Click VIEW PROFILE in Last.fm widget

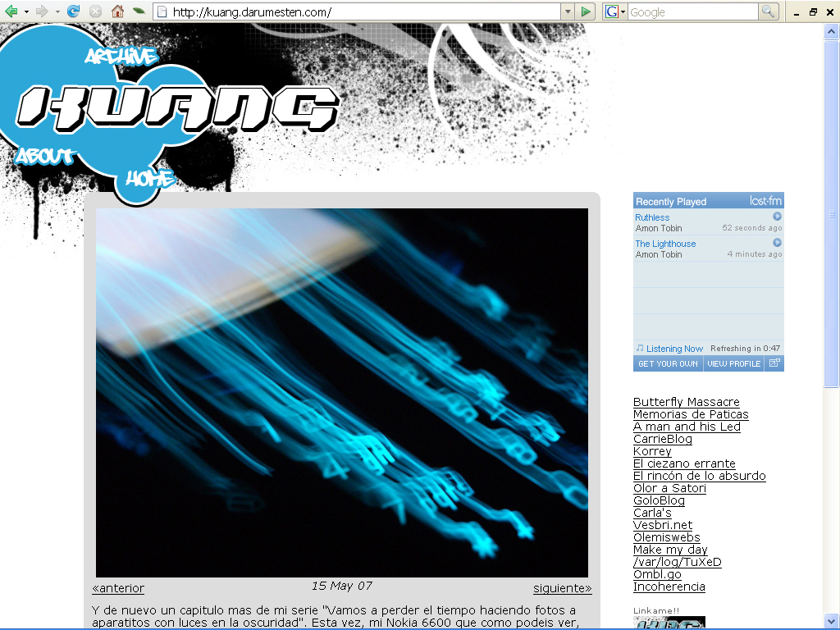point(733,363)
